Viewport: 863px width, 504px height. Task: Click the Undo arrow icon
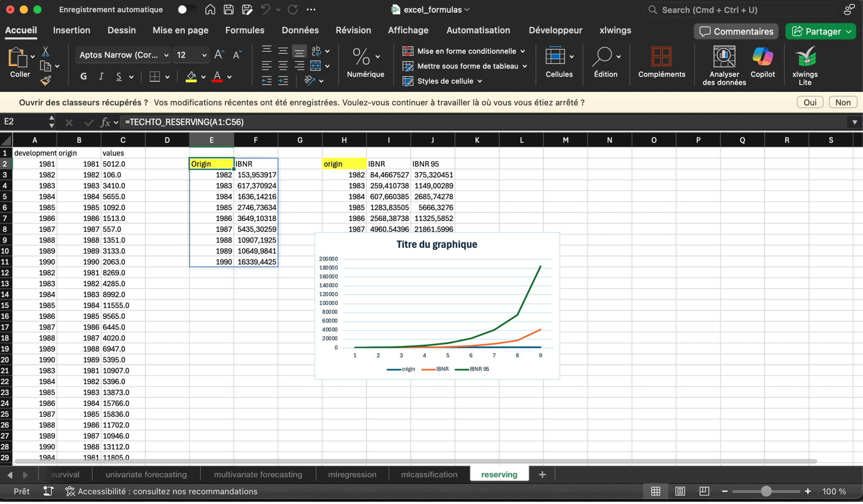click(266, 9)
